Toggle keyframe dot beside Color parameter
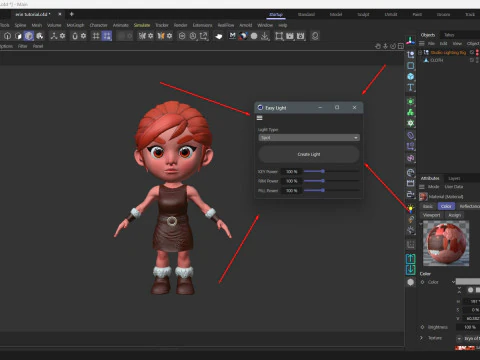This screenshot has width=480, height=360. 422,282
